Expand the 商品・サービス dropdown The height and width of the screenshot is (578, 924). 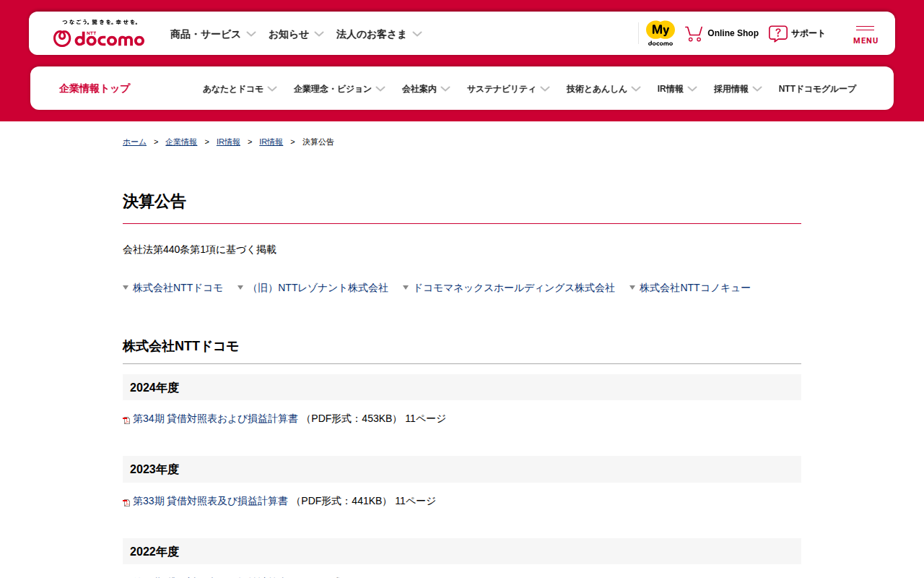point(213,34)
